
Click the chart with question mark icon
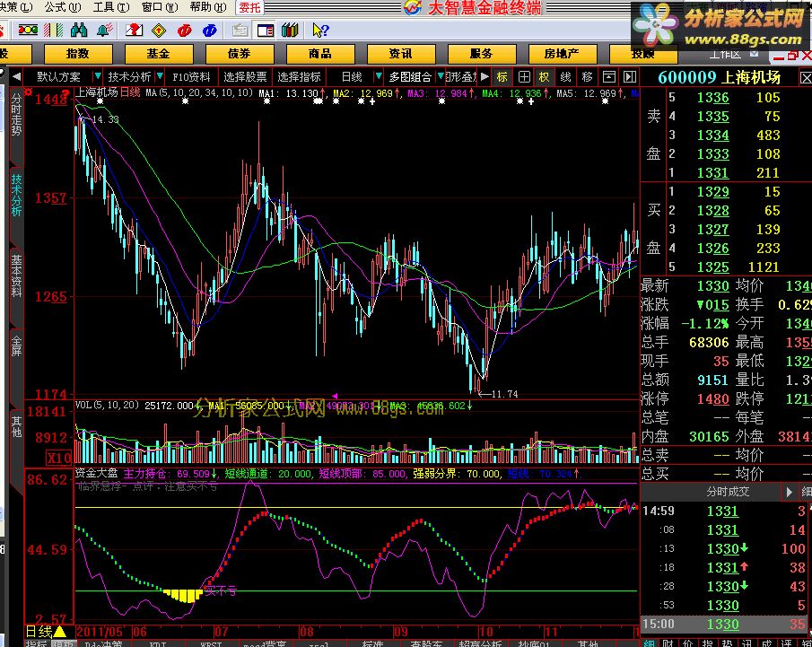coord(134,30)
